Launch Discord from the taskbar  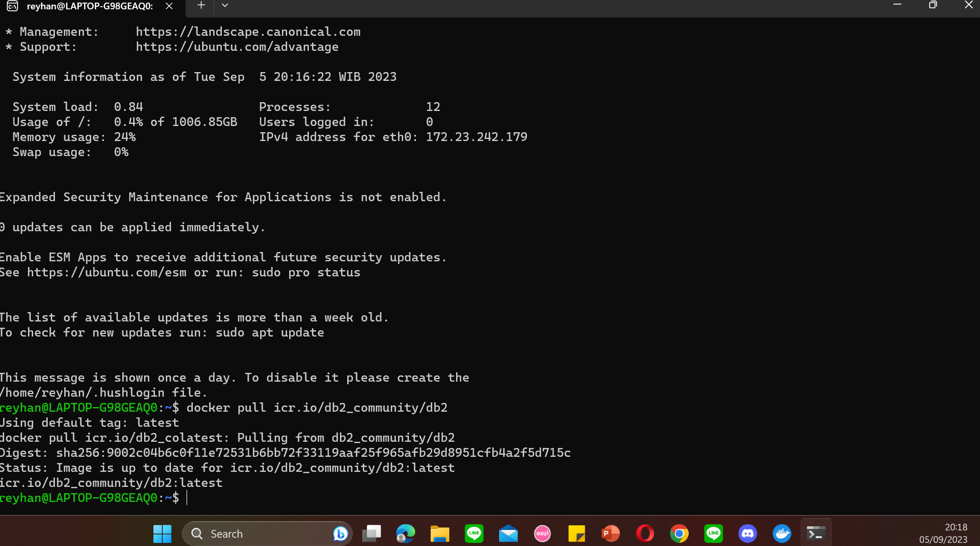[x=748, y=534]
